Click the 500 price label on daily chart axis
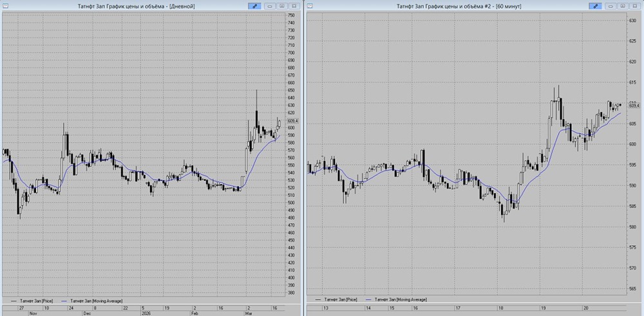 point(291,203)
